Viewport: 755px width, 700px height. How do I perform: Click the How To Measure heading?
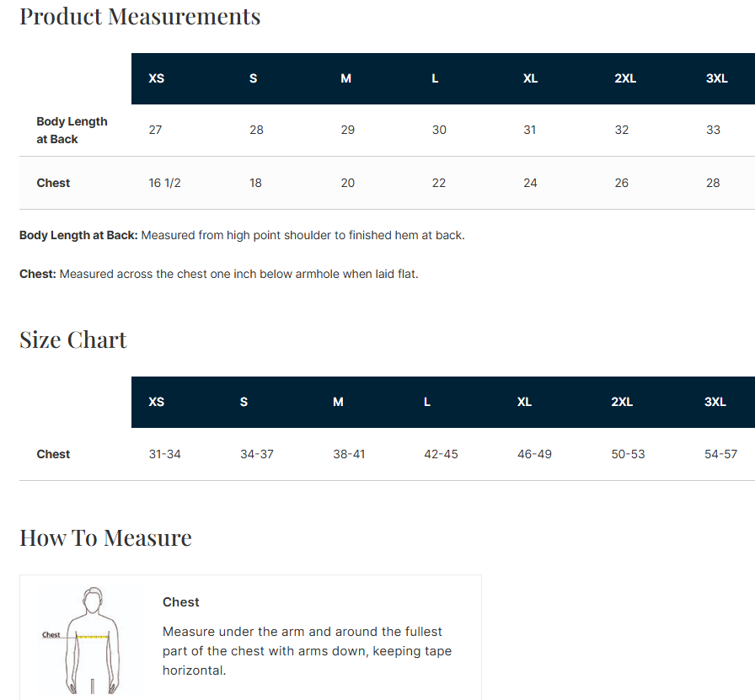105,537
